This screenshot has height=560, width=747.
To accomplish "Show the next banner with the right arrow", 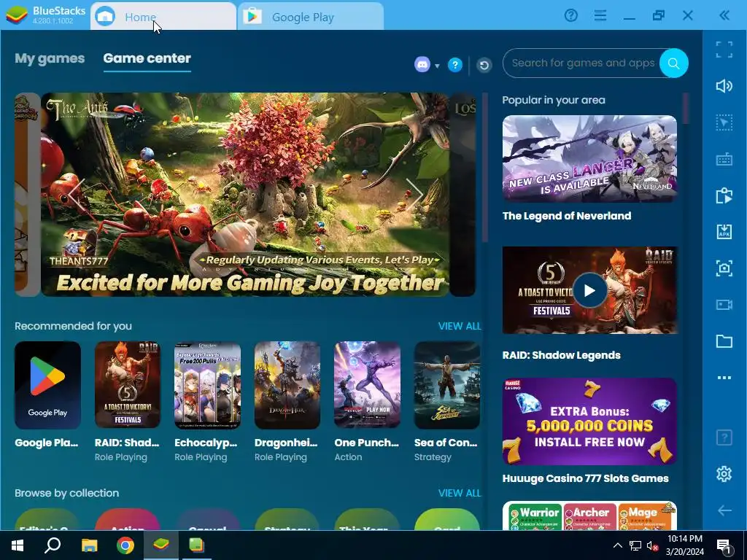I will point(415,193).
